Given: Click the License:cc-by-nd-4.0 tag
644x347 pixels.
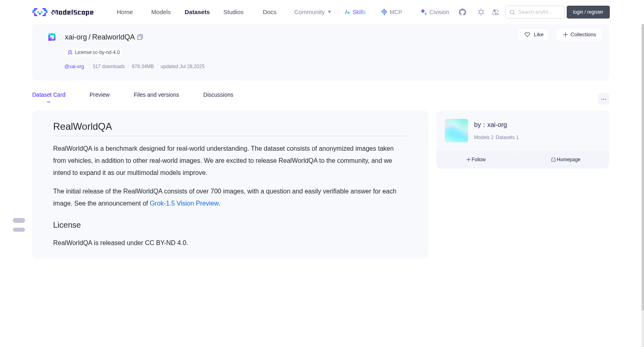Looking at the screenshot, I should (93, 52).
